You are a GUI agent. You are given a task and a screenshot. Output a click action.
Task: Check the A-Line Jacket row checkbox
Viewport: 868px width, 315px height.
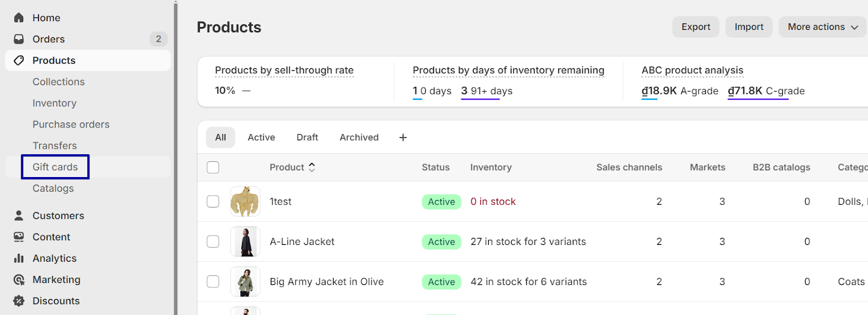point(213,242)
